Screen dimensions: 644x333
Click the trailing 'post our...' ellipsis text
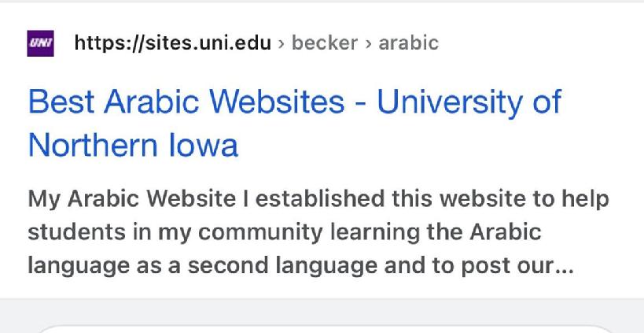pyautogui.click(x=517, y=266)
